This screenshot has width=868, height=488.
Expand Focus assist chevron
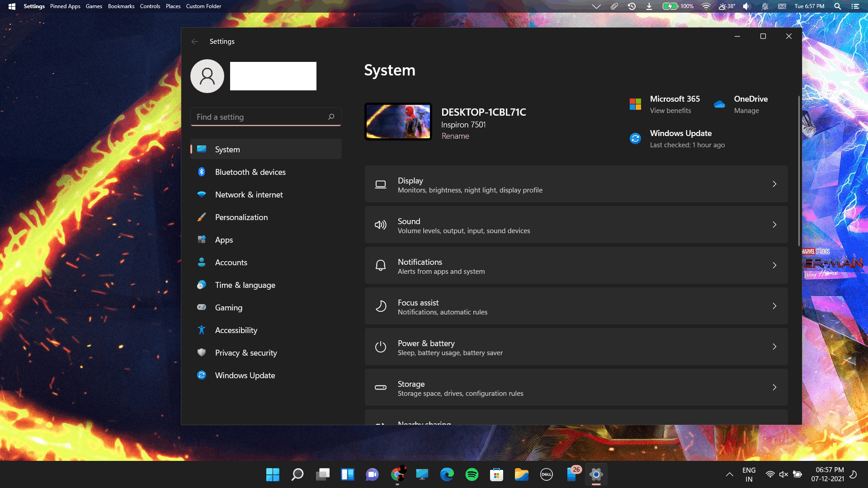[x=774, y=306]
